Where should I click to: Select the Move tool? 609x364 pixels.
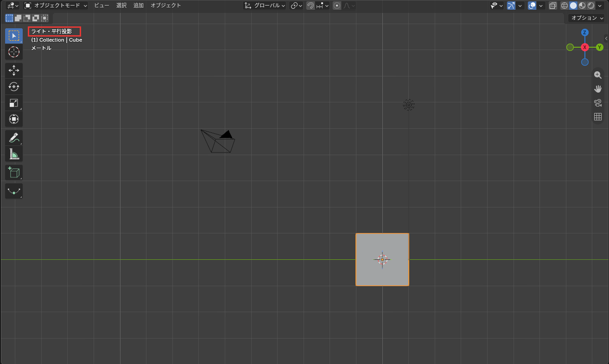pos(14,70)
